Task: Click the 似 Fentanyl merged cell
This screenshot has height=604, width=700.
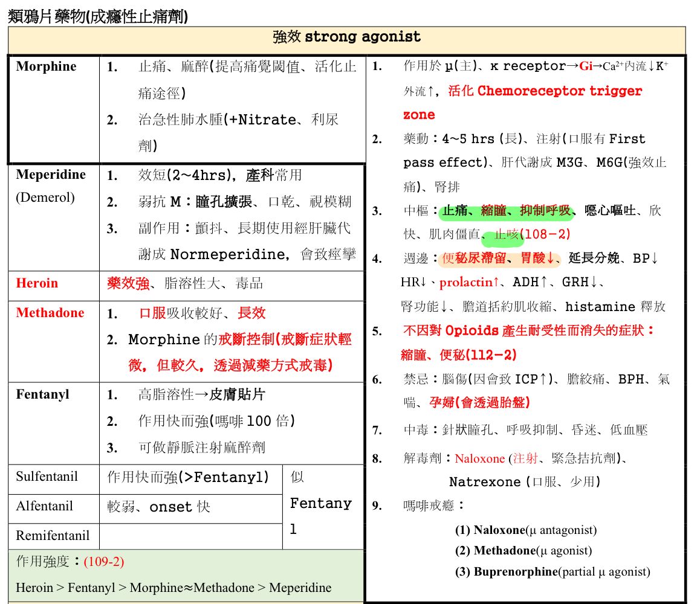Action: (x=321, y=503)
